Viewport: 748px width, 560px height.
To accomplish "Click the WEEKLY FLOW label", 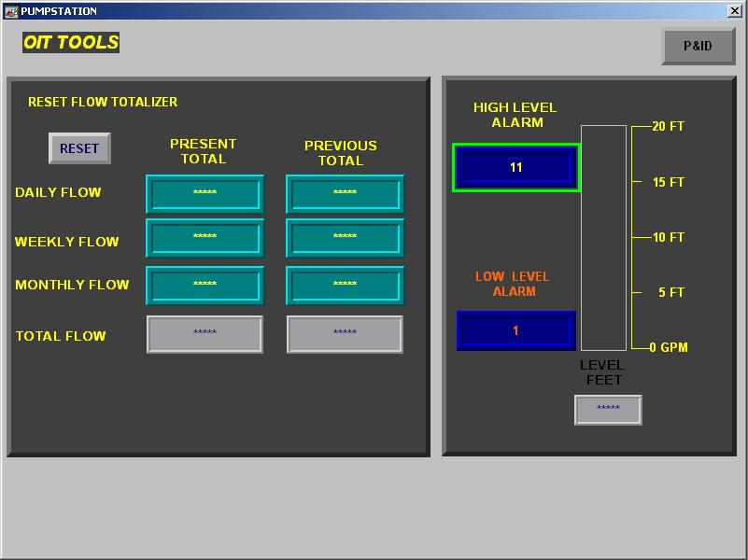I will pyautogui.click(x=67, y=242).
